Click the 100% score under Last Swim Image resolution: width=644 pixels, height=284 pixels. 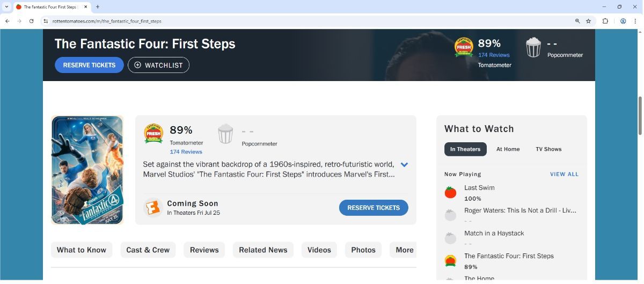(473, 199)
